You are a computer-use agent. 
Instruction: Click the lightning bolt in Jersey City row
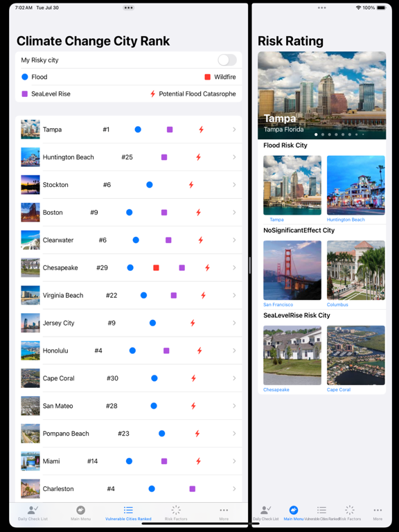193,323
